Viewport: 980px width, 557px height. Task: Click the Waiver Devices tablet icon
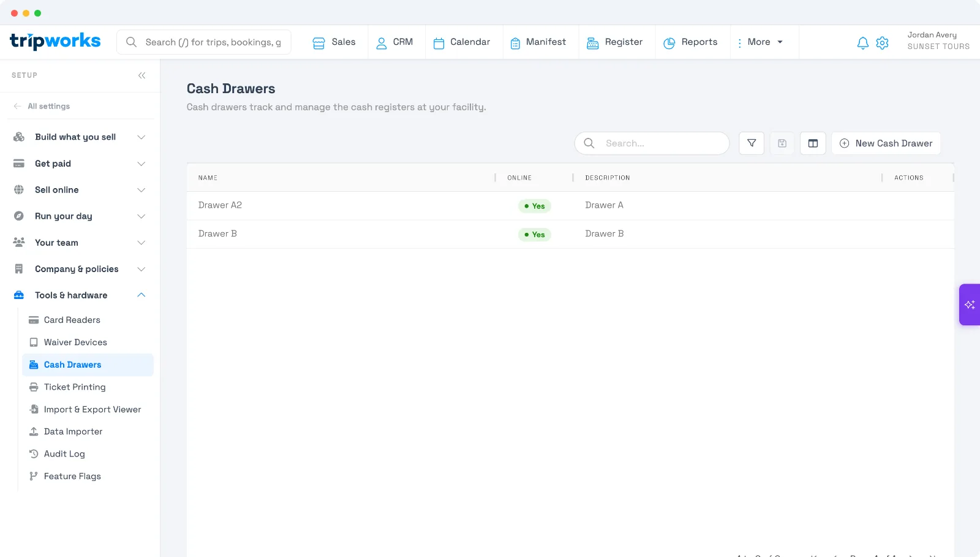(34, 343)
